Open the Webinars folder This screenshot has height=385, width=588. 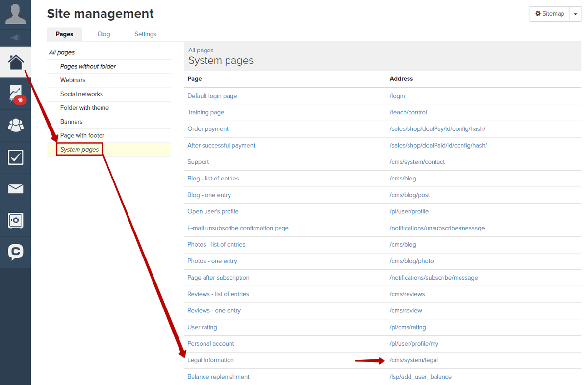point(73,80)
